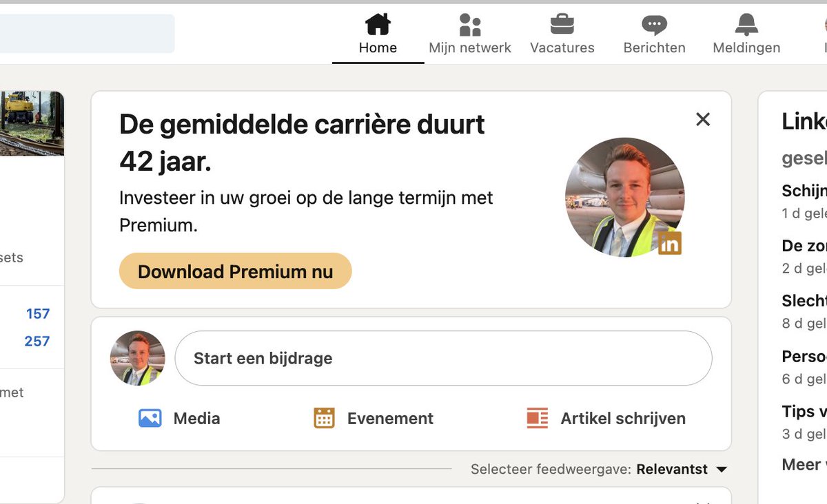This screenshot has width=827, height=504.
Task: Click the Start een bijdrage field
Action: pos(443,358)
